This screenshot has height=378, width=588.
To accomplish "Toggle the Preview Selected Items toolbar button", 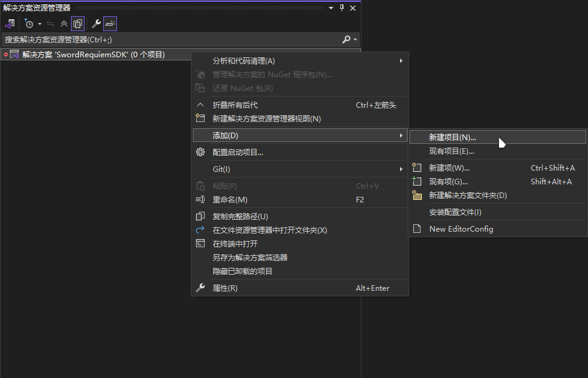I will pos(110,23).
